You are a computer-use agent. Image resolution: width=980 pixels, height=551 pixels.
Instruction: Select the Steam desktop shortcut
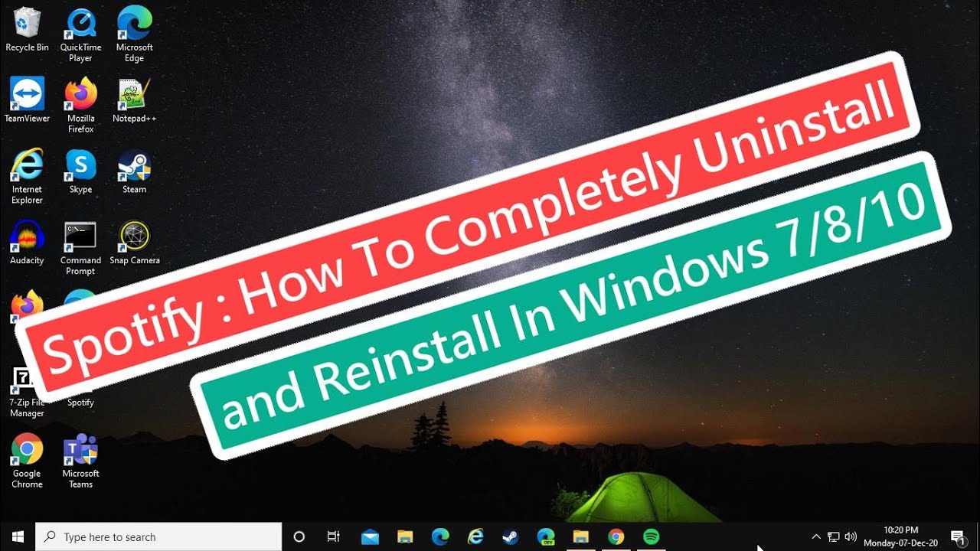pyautogui.click(x=135, y=171)
